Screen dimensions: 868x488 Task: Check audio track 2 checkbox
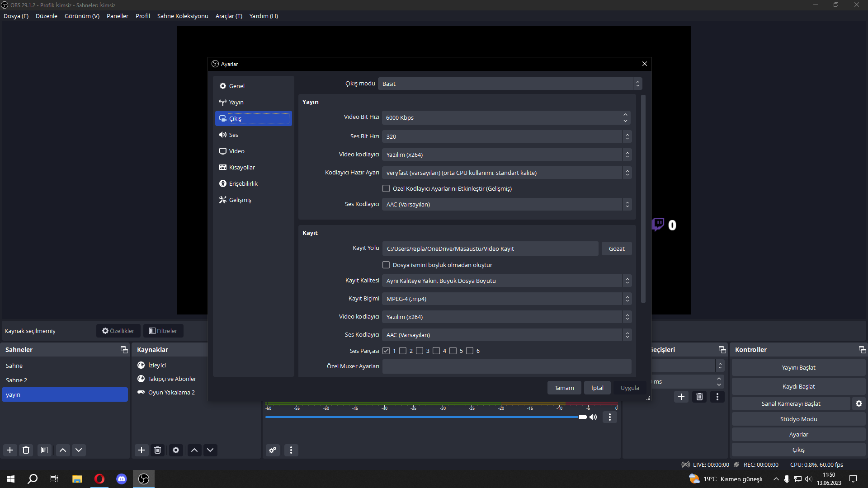403,351
